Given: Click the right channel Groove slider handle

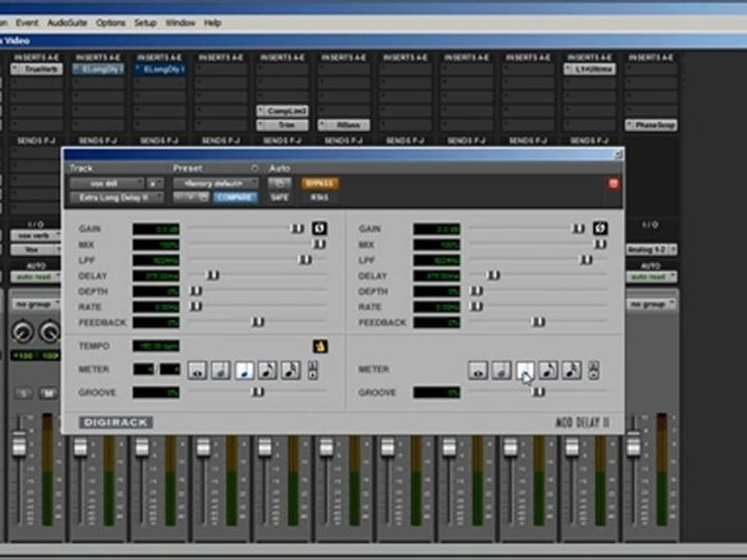Looking at the screenshot, I should pyautogui.click(x=538, y=392).
